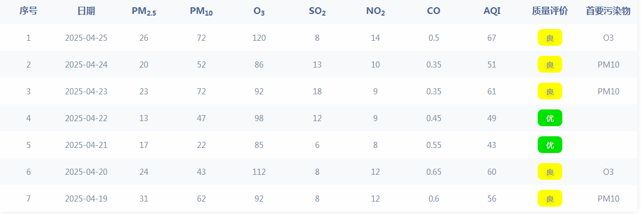The height and width of the screenshot is (215, 644).
Task: Click the CO column header
Action: 434,11
